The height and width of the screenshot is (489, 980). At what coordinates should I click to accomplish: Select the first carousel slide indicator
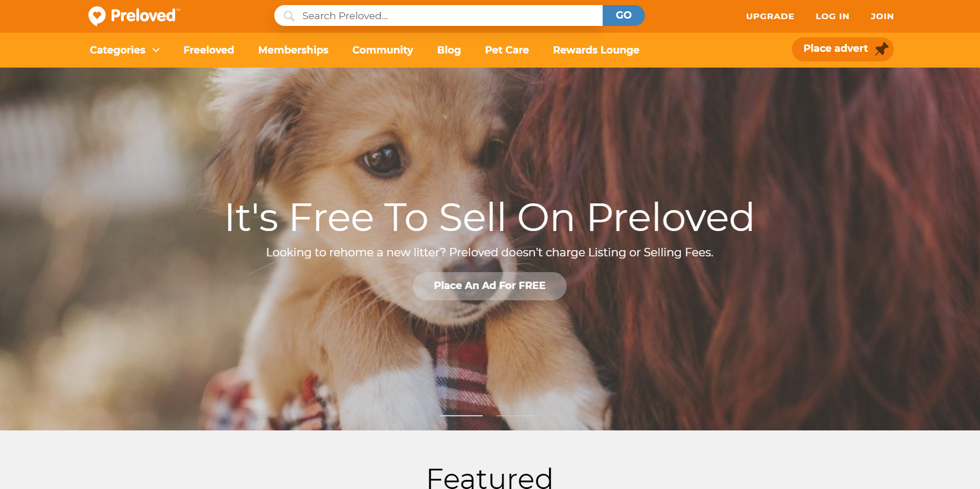pyautogui.click(x=461, y=416)
